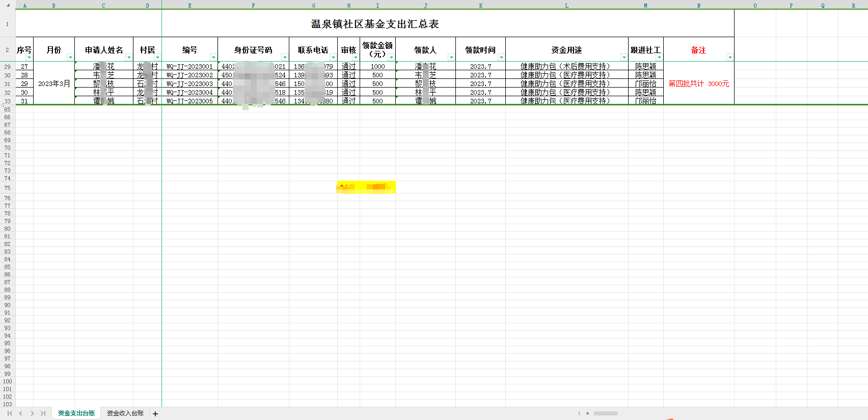Click sequence number 31 cell

24,101
